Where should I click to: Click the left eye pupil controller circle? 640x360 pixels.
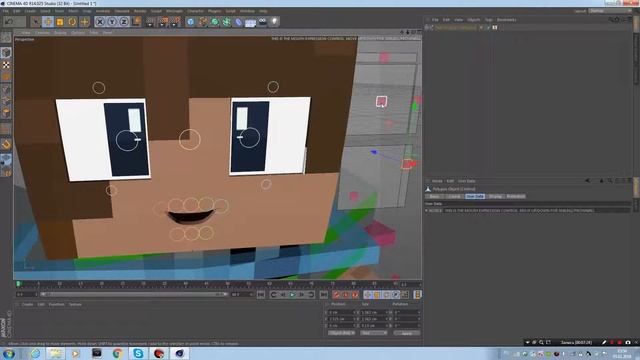click(x=127, y=140)
